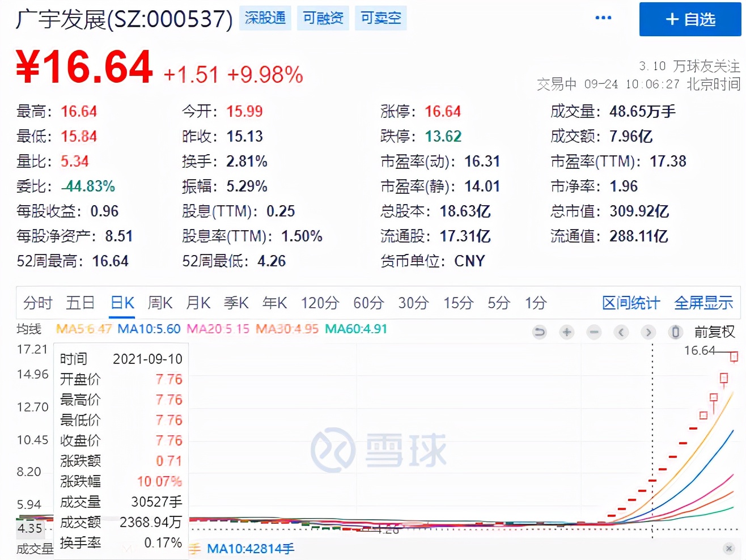
Task: Select the 5分 five-minute chart option
Action: tap(498, 303)
